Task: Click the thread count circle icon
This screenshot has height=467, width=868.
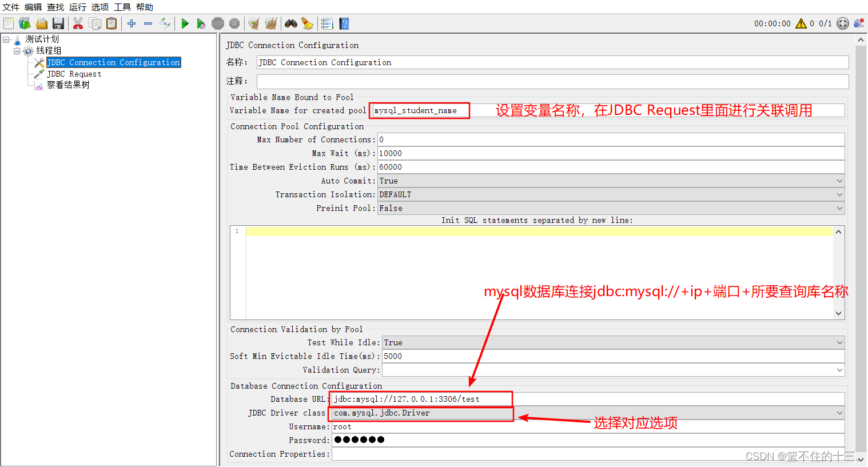Action: (x=843, y=23)
